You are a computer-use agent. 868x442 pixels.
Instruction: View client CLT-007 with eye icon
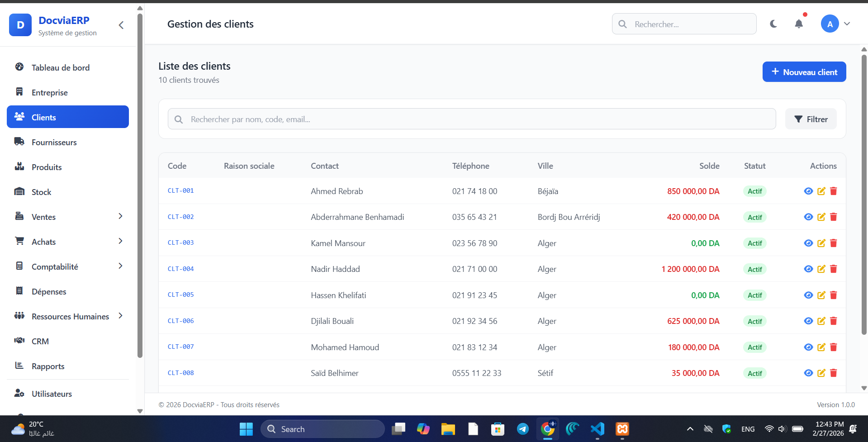tap(808, 347)
